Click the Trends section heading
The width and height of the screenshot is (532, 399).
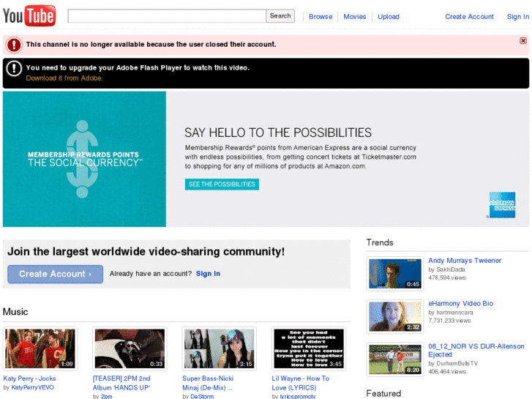click(380, 242)
